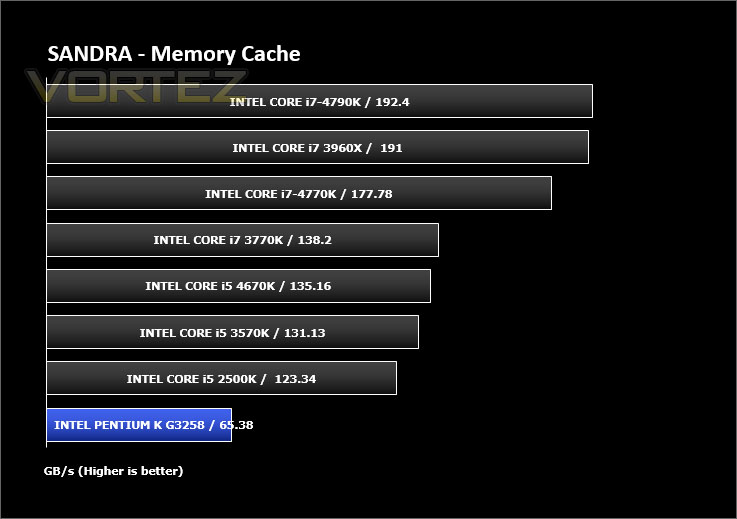737x519 pixels.
Task: Click the INTEL CORE i5 2500K / 123.34 bar
Action: 221,378
